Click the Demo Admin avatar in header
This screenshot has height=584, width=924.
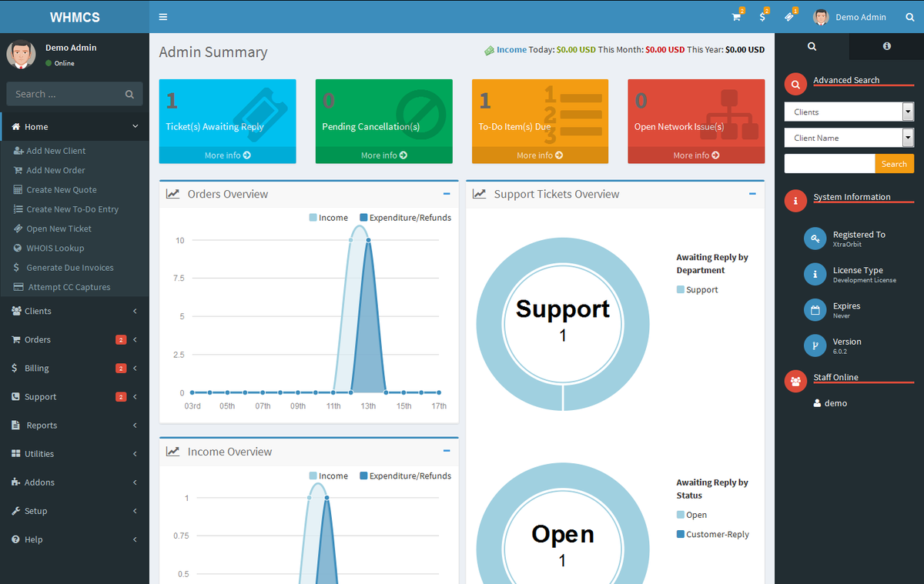pyautogui.click(x=821, y=17)
